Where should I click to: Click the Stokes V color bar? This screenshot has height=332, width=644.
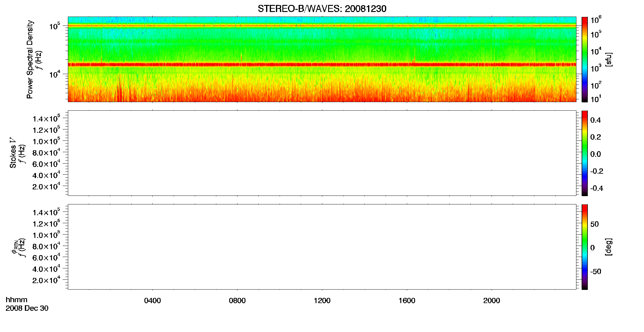584,153
